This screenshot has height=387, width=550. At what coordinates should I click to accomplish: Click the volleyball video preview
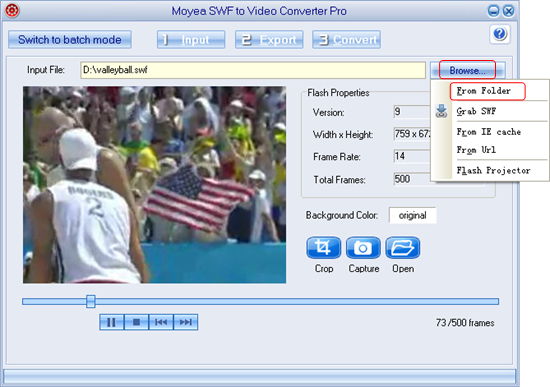point(154,185)
